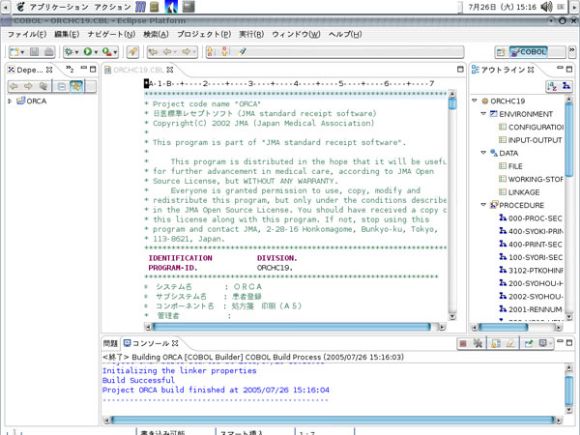
Task: Click the Clear Console icon
Action: point(510,344)
